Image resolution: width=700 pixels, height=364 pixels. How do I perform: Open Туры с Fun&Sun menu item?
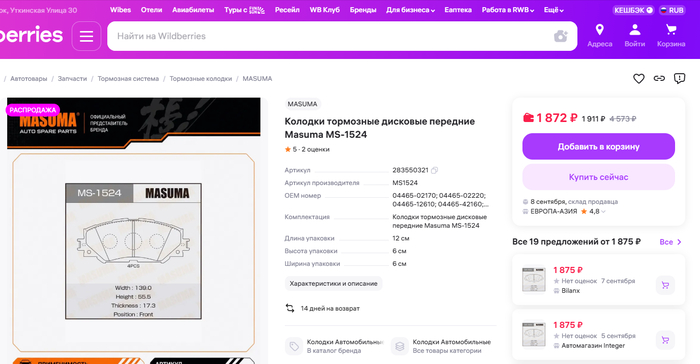click(244, 10)
